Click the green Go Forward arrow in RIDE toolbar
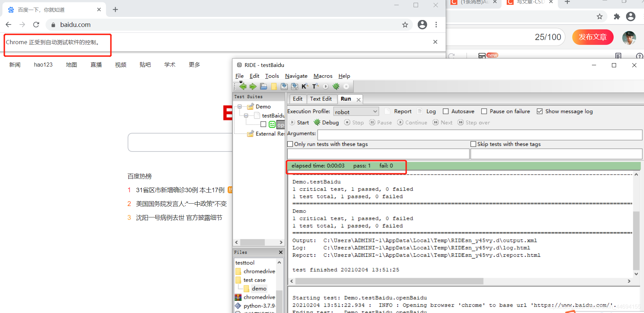Screen dimensions: 644x313 click(x=253, y=87)
